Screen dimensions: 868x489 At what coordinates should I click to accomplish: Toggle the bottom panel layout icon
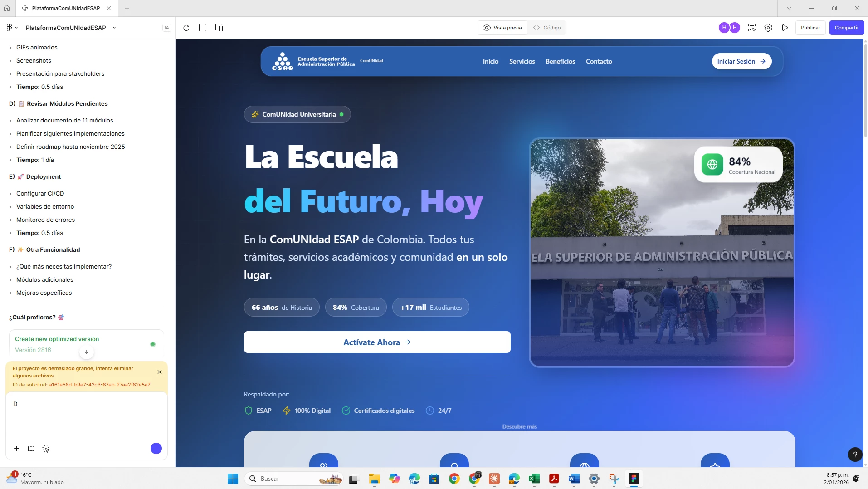[x=203, y=28]
